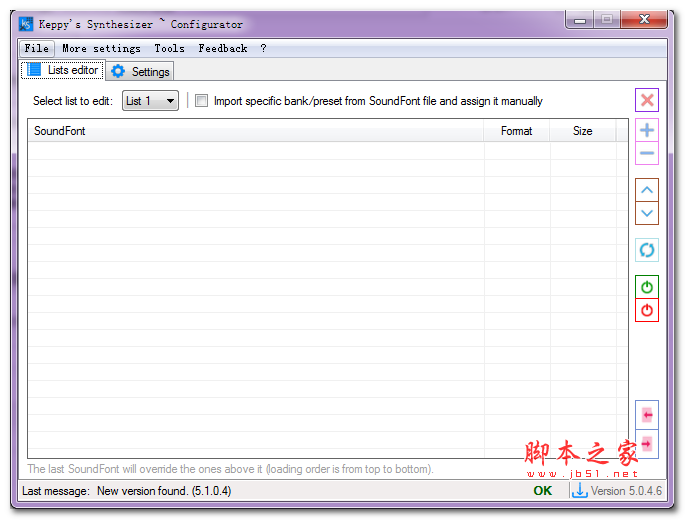This screenshot has width=685, height=520.
Task: Switch to the Lists editor tab
Action: click(63, 70)
